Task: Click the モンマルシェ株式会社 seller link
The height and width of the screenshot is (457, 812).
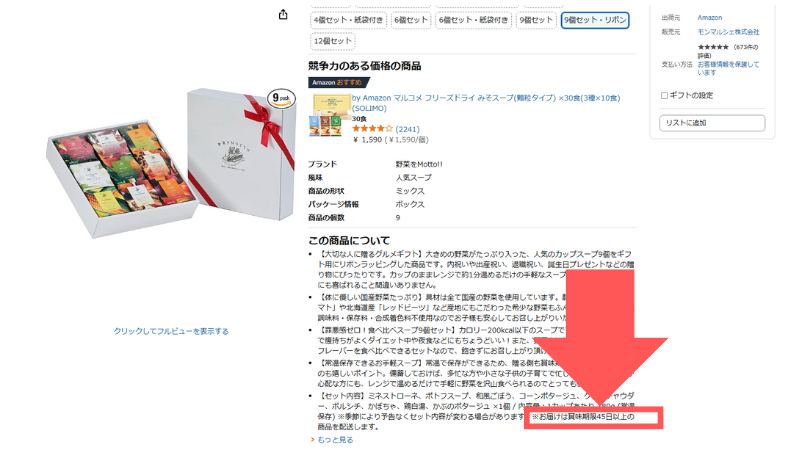Action: pos(728,32)
